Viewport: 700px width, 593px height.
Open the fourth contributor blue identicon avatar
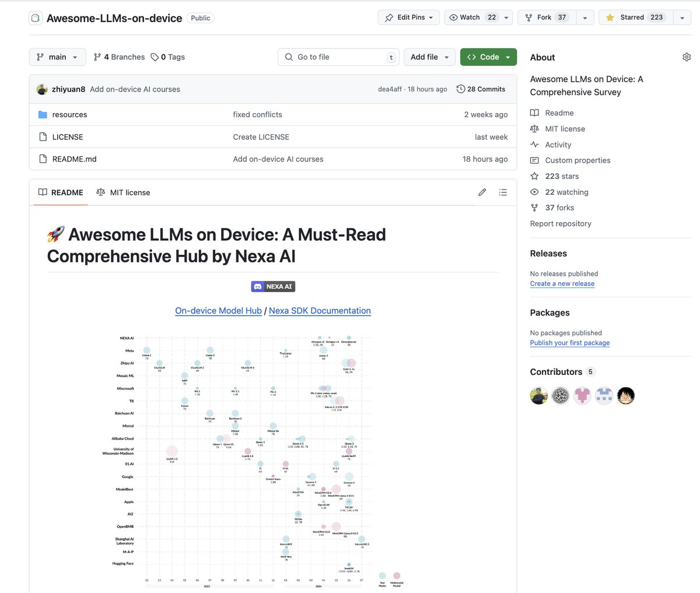point(604,396)
